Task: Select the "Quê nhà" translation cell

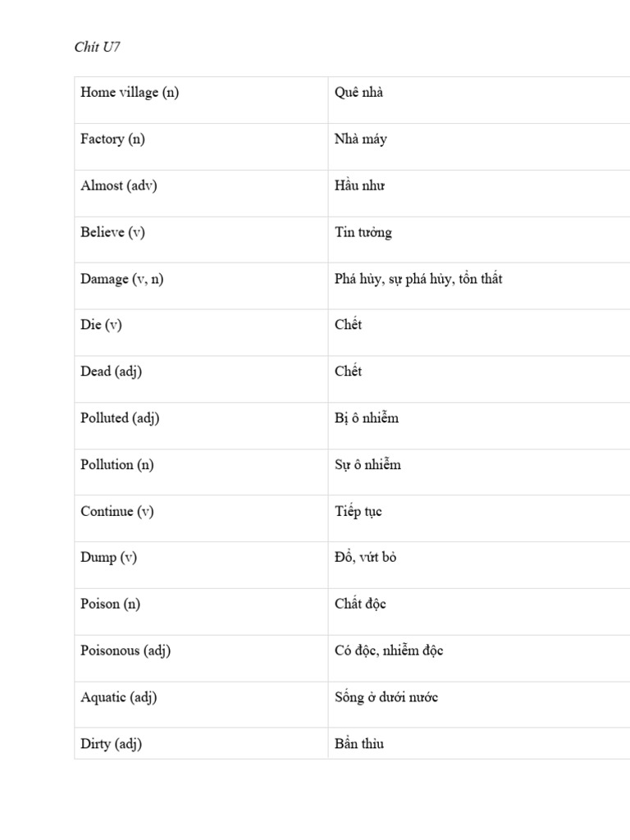Action: (x=358, y=93)
